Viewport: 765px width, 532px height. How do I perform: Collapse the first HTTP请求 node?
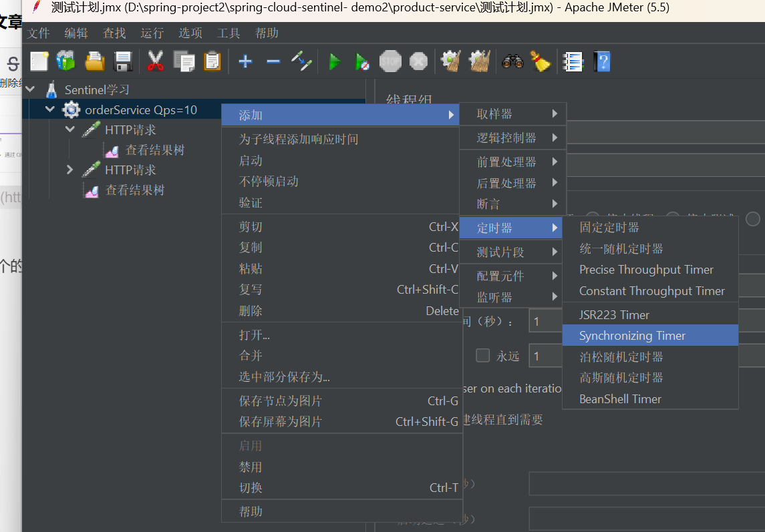(x=69, y=129)
